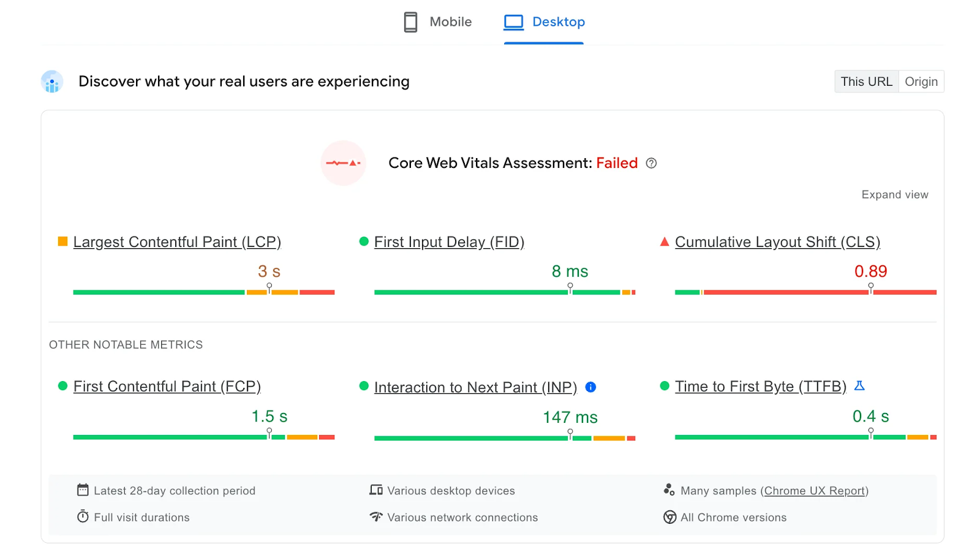Switch to the Mobile tab
Viewport: 980px width, 560px height.
437,21
